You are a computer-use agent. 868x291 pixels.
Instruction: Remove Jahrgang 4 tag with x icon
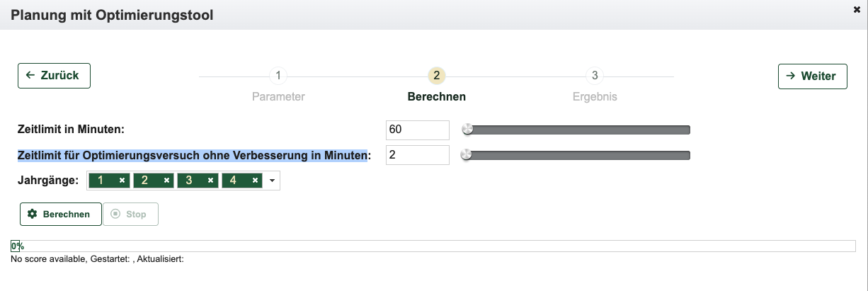pos(254,181)
